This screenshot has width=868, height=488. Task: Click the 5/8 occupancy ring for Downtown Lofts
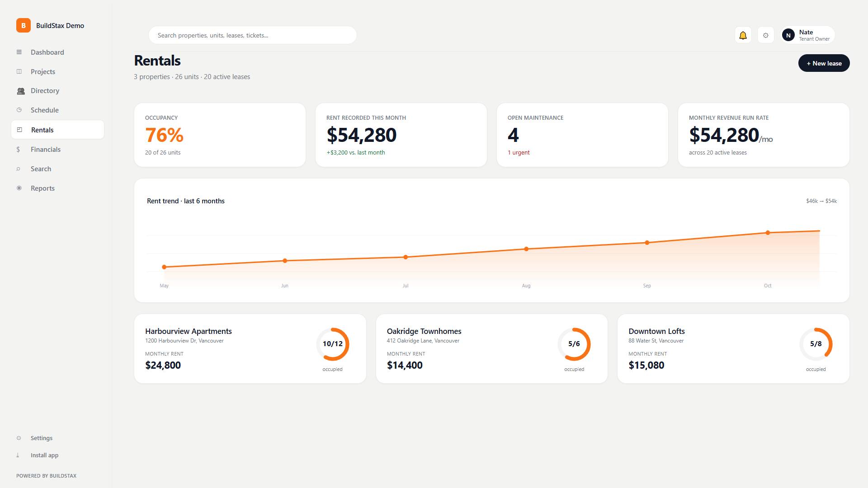pos(816,344)
